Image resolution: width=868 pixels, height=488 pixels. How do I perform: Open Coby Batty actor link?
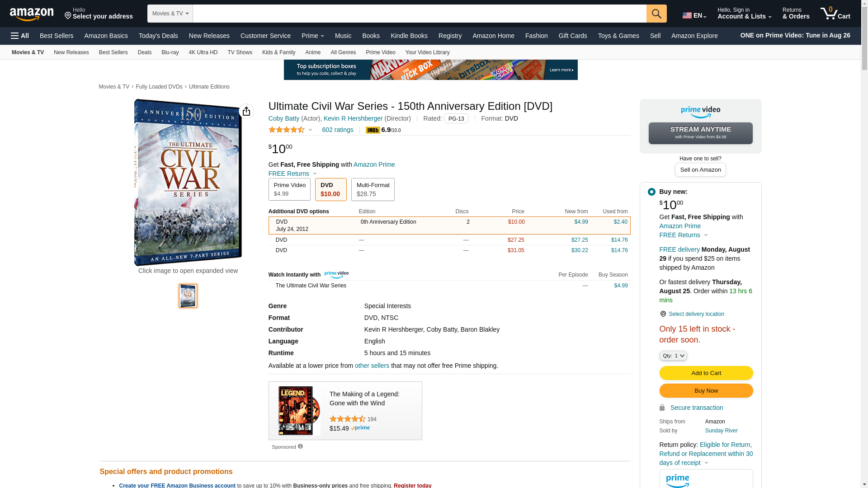coord(284,118)
